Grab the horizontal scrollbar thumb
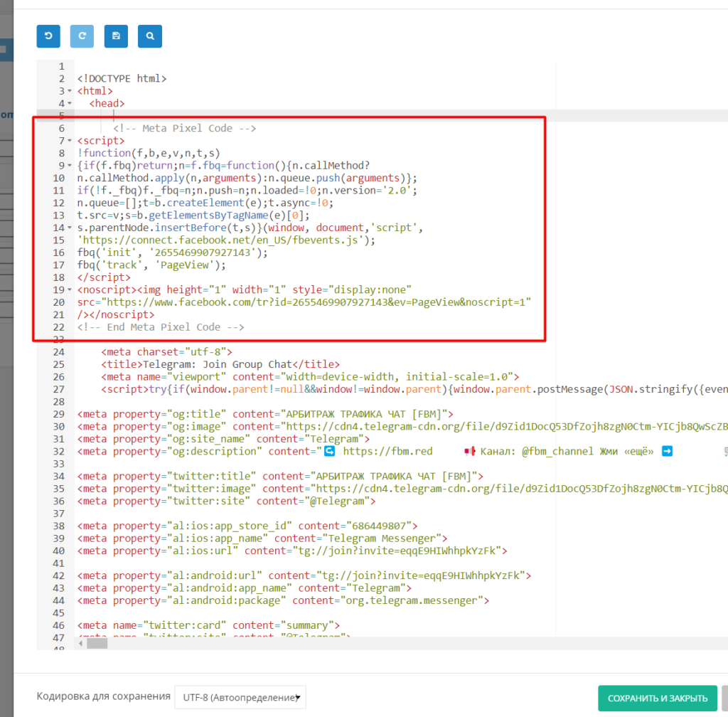Viewport: 728px width, 717px height. (97, 643)
